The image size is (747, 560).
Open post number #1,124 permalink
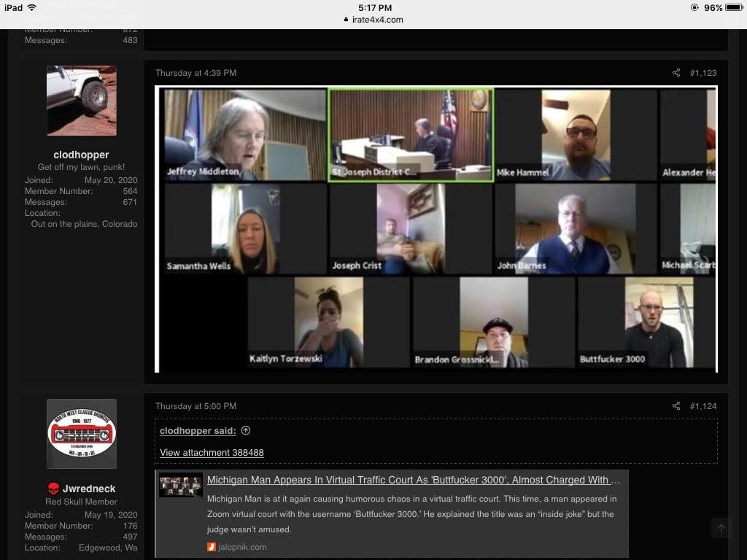703,406
